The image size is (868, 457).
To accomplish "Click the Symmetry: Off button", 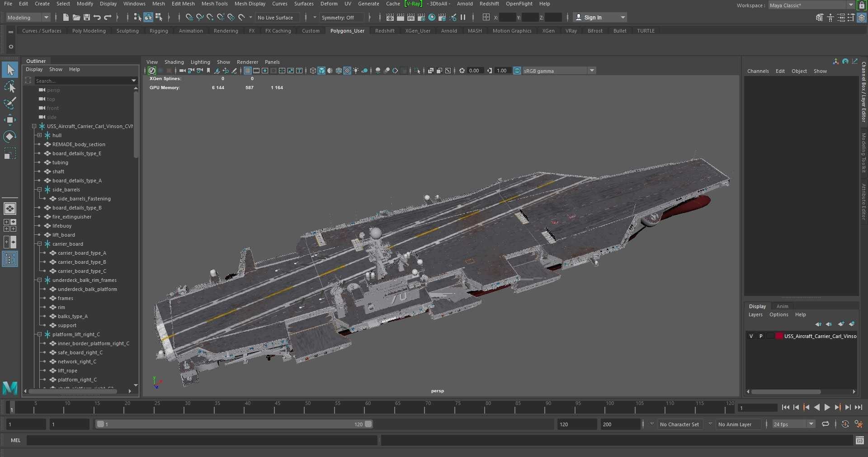I will pos(341,17).
